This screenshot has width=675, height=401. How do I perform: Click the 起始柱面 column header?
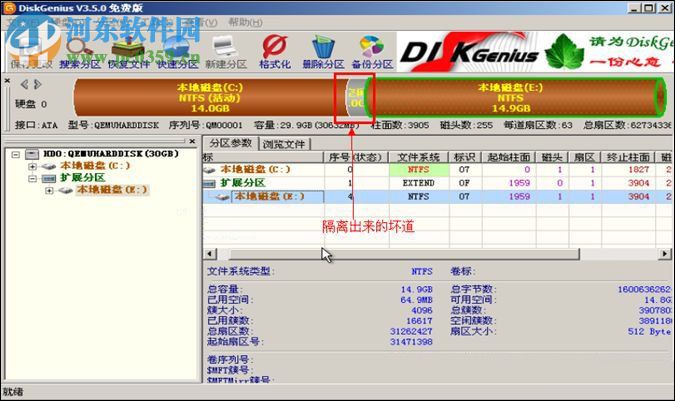coord(508,157)
